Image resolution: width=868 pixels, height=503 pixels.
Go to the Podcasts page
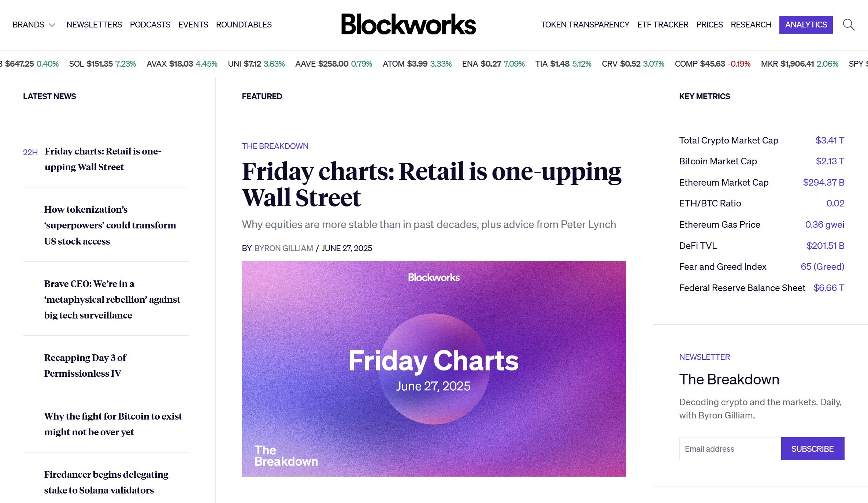[x=150, y=25]
